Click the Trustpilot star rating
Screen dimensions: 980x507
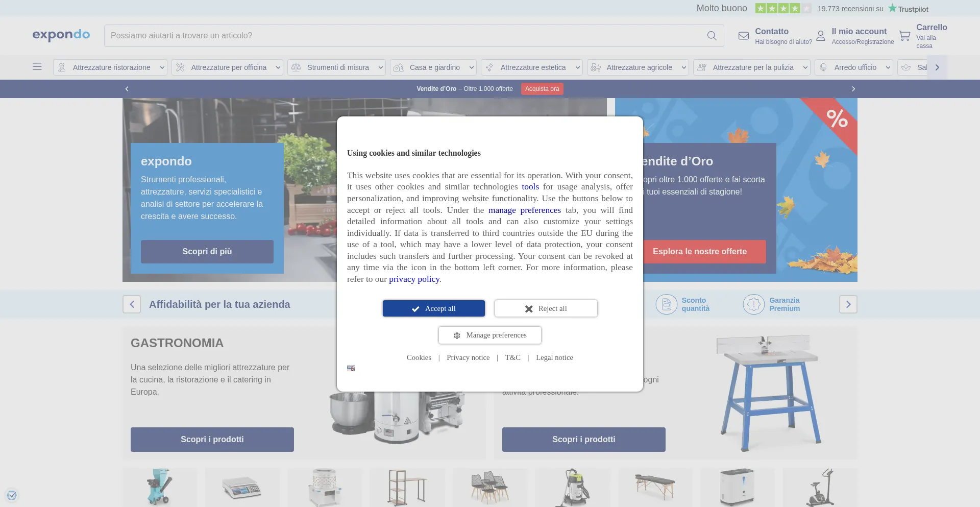(x=783, y=8)
